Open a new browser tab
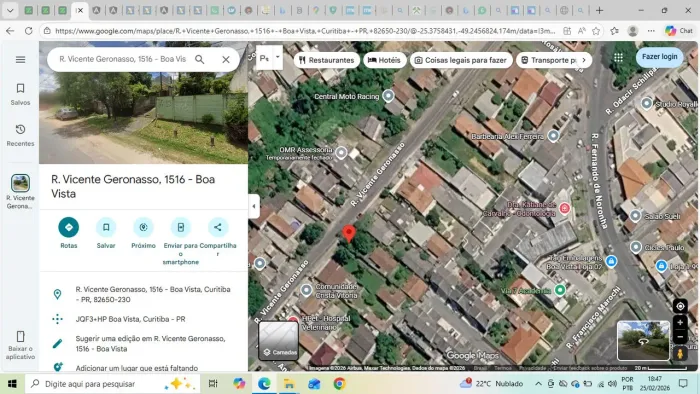This screenshot has width=700, height=394. click(x=599, y=10)
